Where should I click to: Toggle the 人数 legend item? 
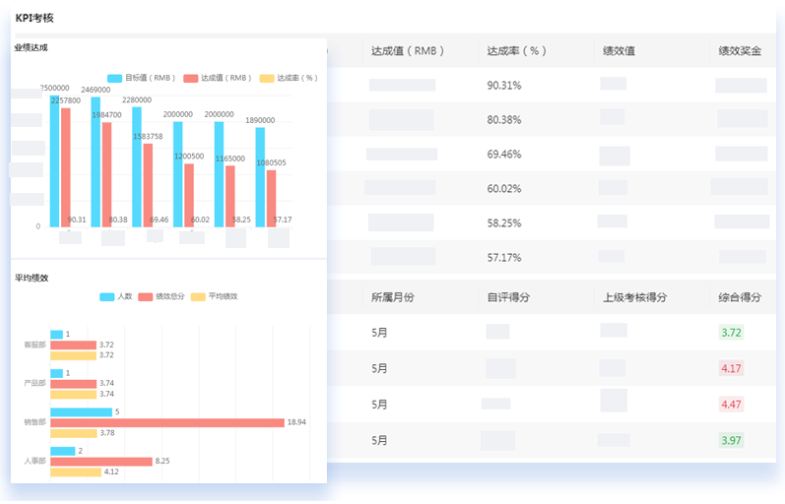[x=116, y=297]
